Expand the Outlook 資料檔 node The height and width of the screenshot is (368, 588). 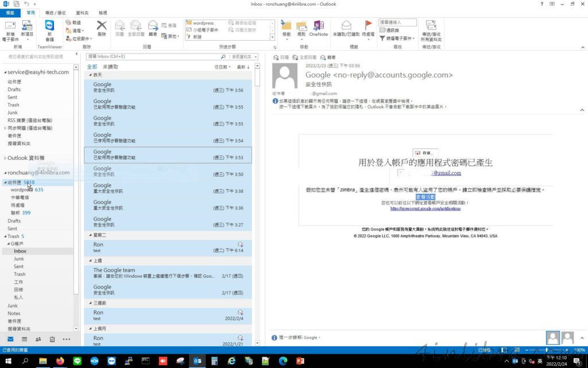tap(5, 158)
